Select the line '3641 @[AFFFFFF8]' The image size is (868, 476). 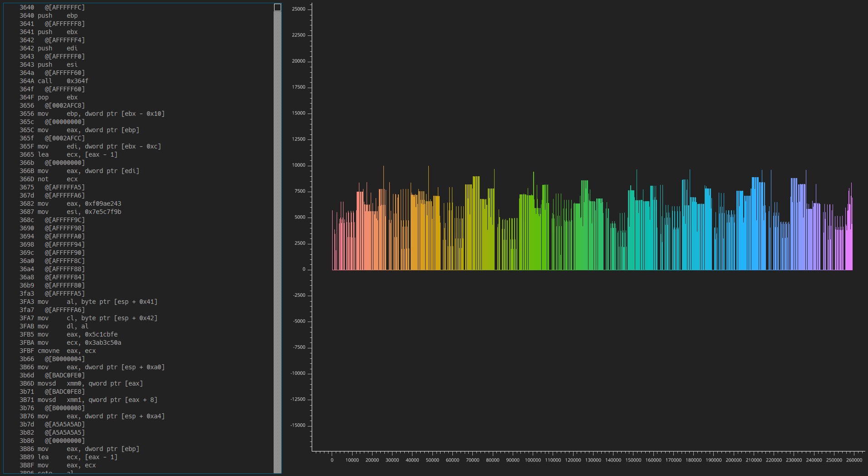pos(138,24)
